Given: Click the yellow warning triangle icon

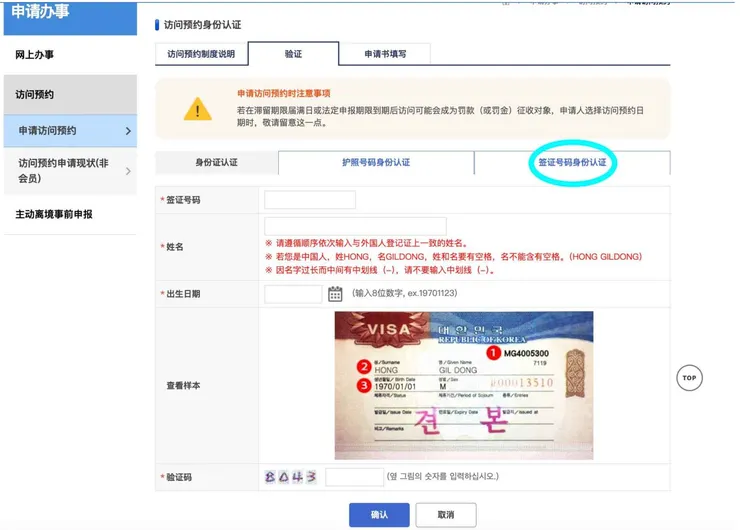Looking at the screenshot, I should coord(198,109).
